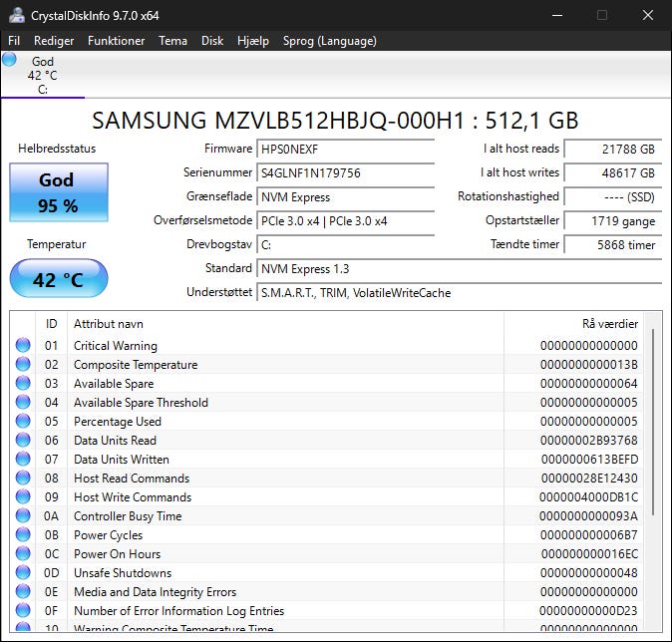Click the status orb for Data Units Written
The image size is (672, 642).
coord(23,459)
